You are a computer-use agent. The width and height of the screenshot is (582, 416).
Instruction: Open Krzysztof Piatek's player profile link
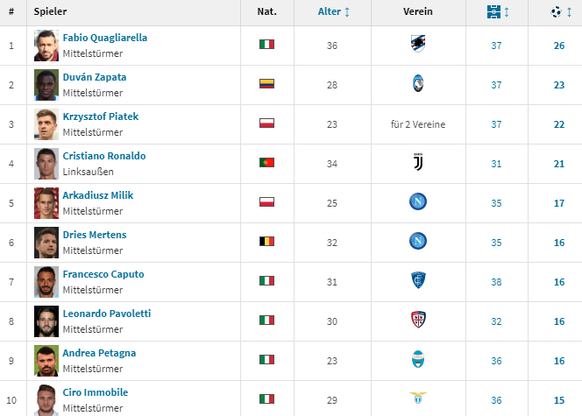pyautogui.click(x=100, y=117)
